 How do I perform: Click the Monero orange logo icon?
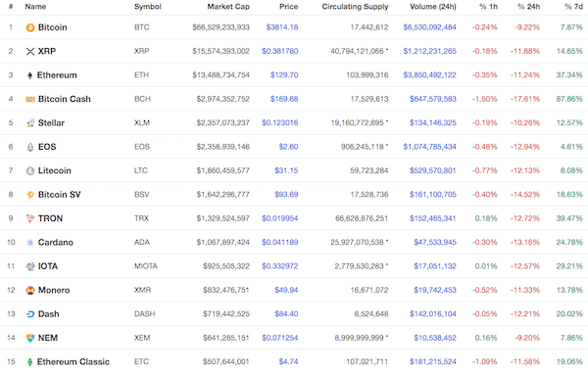pyautogui.click(x=30, y=290)
